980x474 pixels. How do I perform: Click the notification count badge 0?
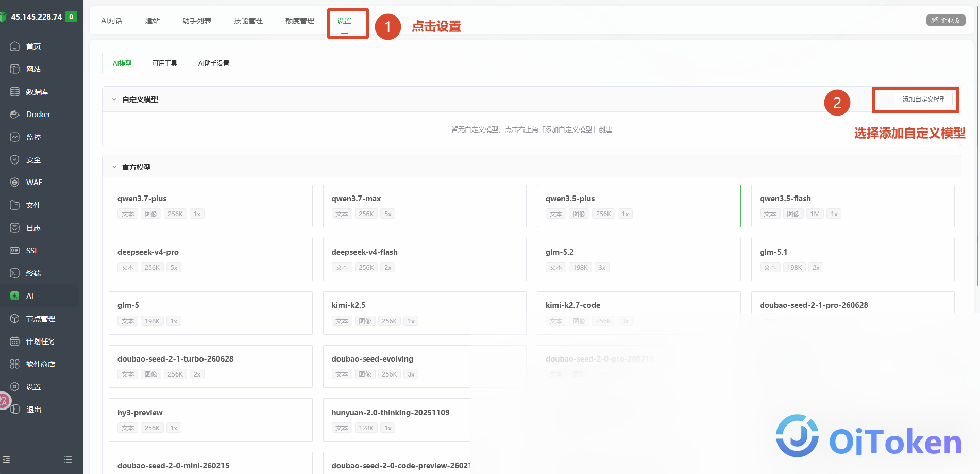coord(71,17)
